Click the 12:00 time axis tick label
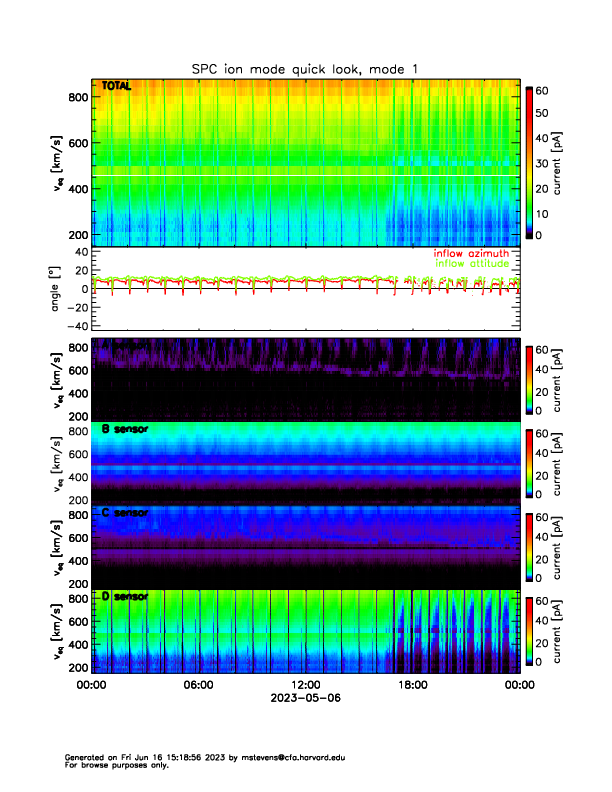 [305, 685]
